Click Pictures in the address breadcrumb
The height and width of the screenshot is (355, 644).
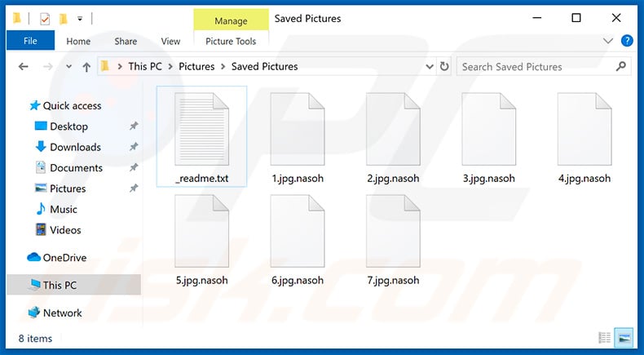point(196,67)
